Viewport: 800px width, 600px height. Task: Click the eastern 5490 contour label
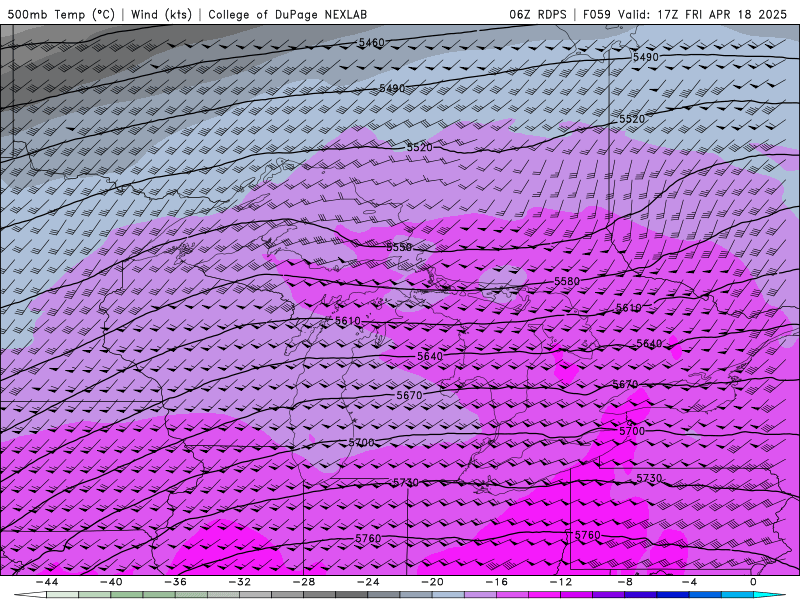click(645, 57)
